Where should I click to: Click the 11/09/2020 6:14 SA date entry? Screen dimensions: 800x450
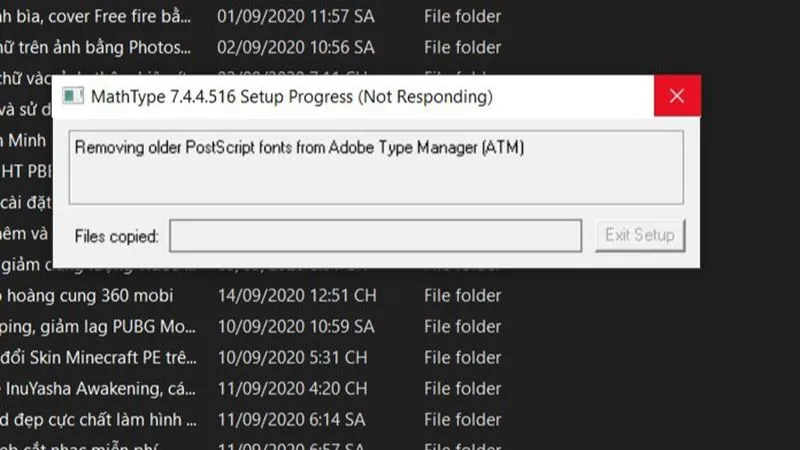(292, 419)
